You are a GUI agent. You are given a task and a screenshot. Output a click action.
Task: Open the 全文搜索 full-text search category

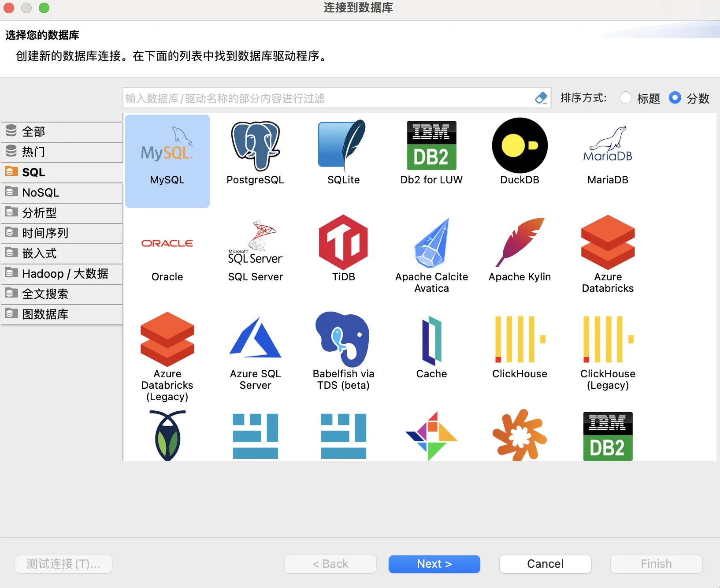pyautogui.click(x=62, y=294)
